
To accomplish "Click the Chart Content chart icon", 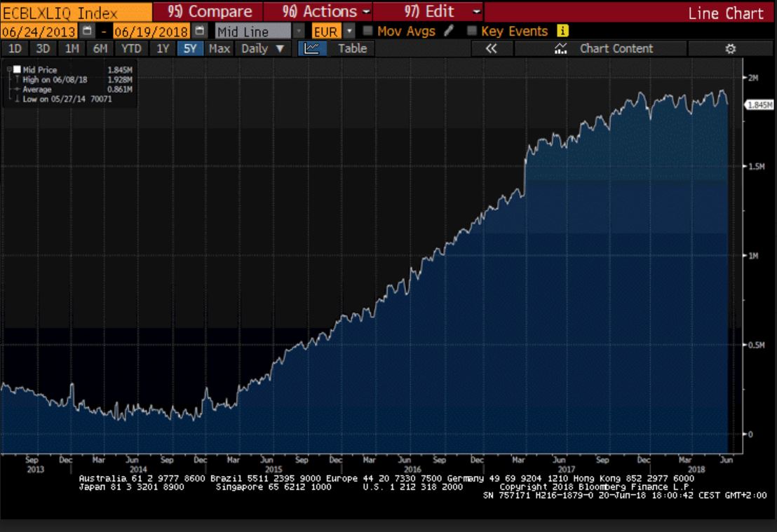I will pos(560,48).
